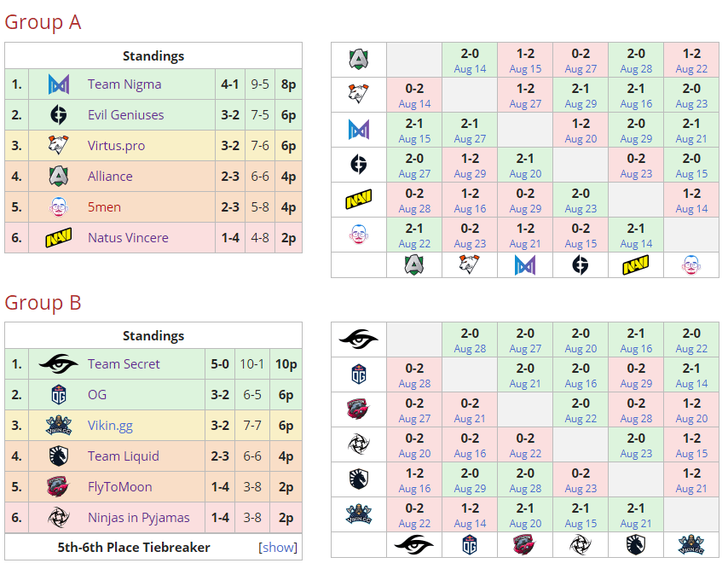Click Alliance logo in crosstable bottom row
This screenshot has height=569, width=728.
pos(414,265)
